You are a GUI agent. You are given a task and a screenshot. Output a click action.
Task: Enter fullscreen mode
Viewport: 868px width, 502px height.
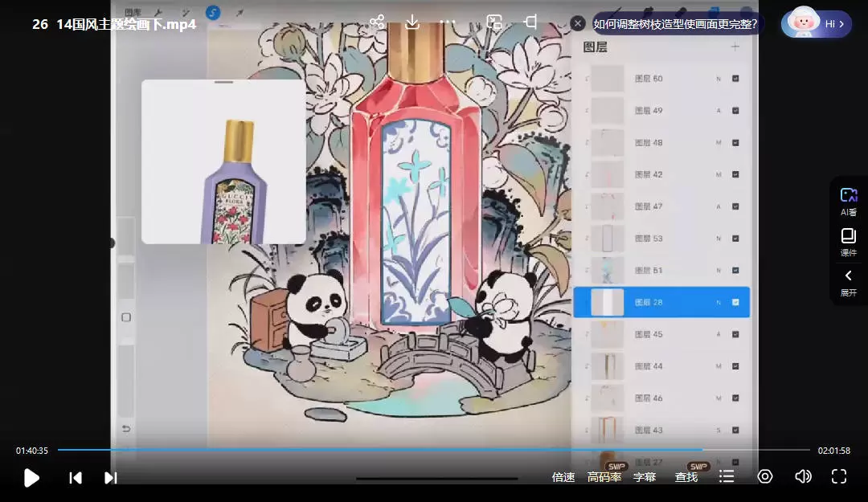[839, 476]
